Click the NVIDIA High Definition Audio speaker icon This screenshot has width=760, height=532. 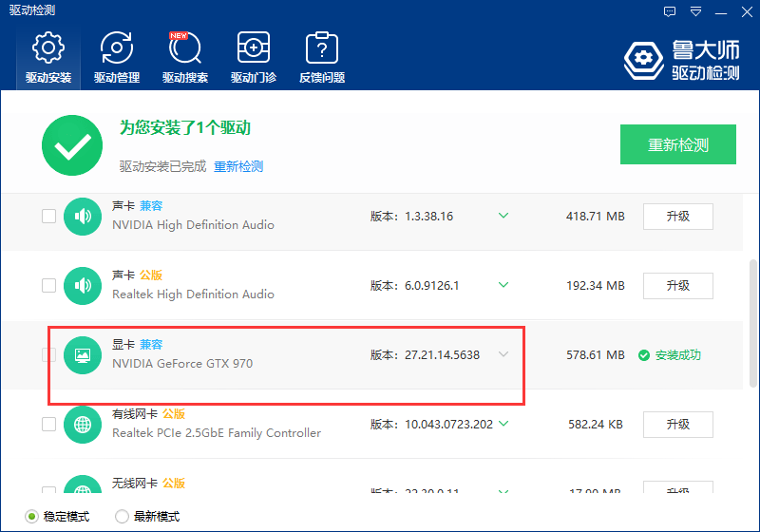tap(83, 217)
